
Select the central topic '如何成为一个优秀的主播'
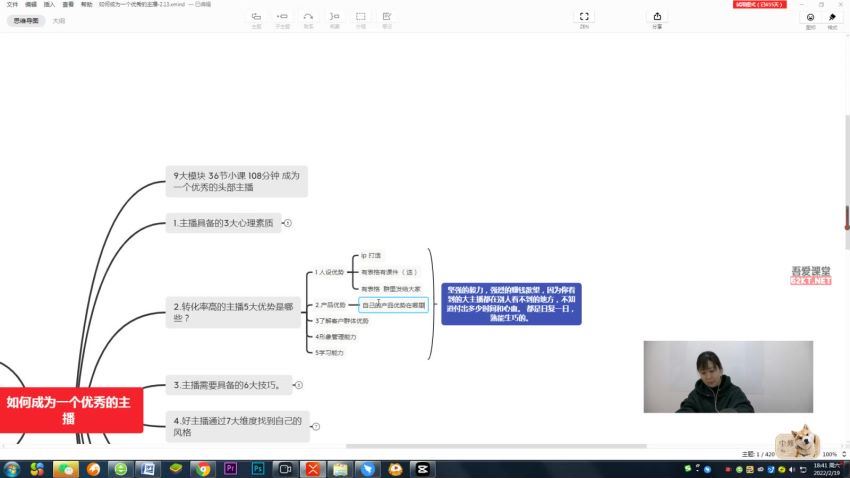(70, 410)
